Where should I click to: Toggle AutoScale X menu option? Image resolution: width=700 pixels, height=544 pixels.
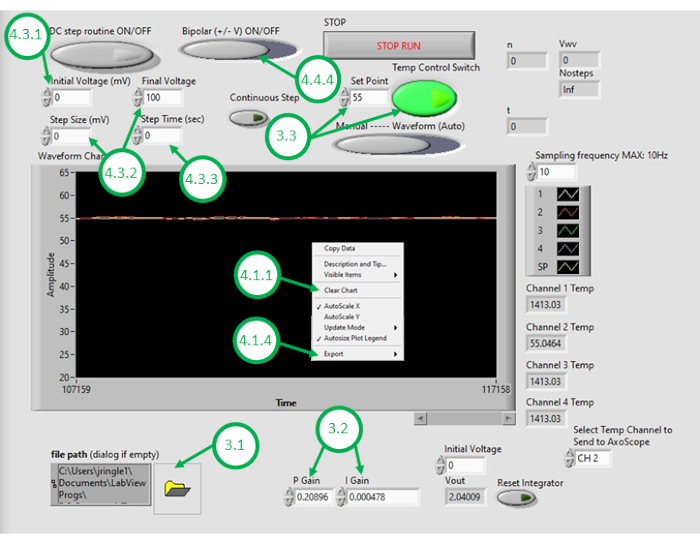click(x=358, y=306)
